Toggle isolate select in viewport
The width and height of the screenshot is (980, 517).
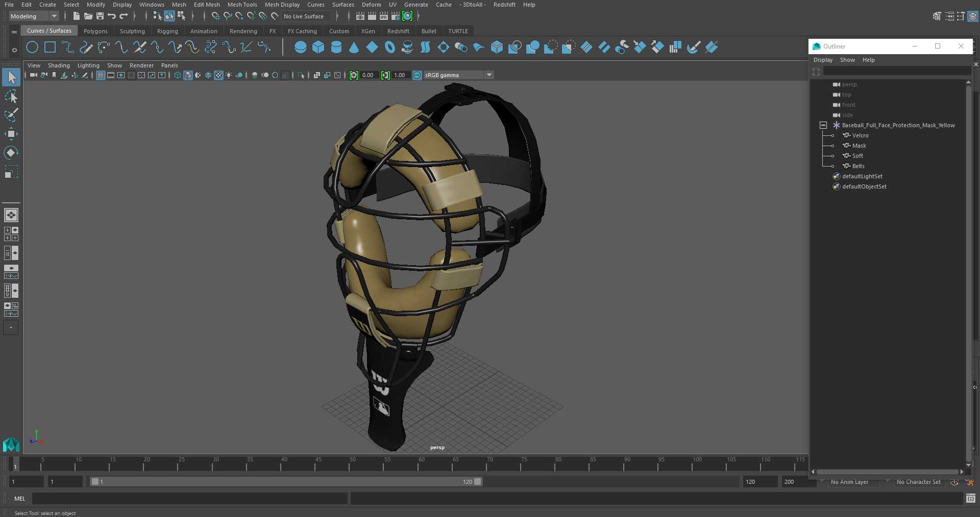[x=301, y=75]
